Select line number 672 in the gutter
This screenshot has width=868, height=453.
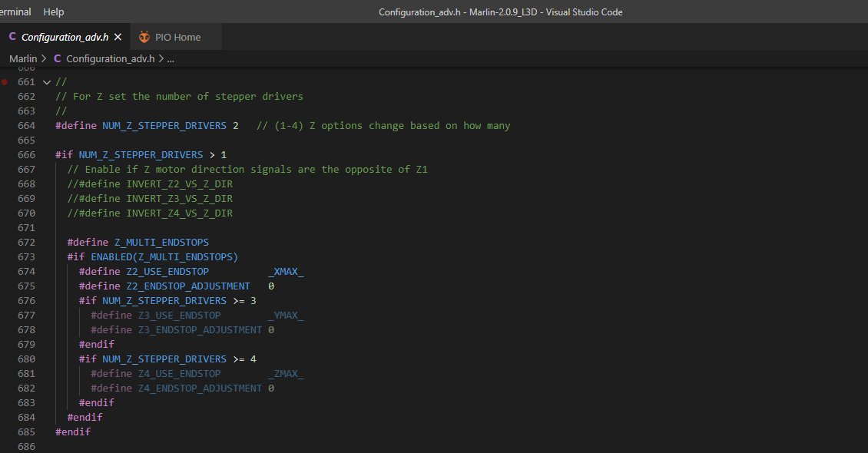(26, 243)
